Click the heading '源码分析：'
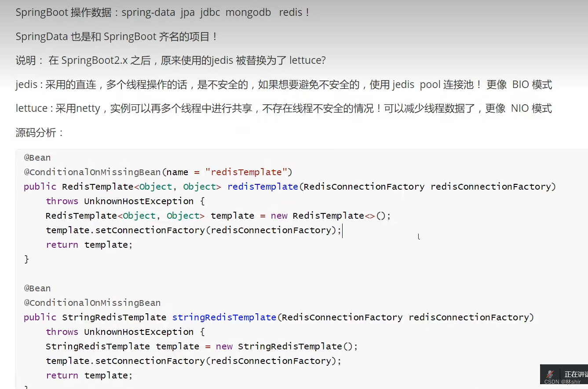Screen dimensions: 588x389 (x=40, y=132)
